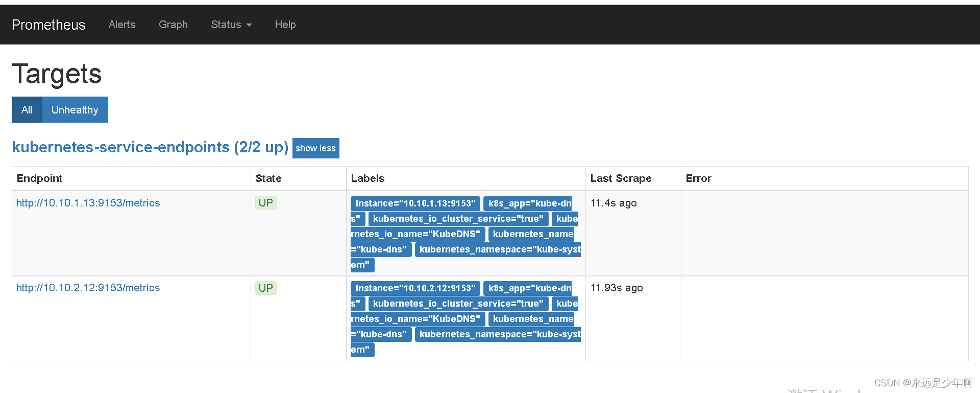Select the All targets filter

(x=27, y=109)
